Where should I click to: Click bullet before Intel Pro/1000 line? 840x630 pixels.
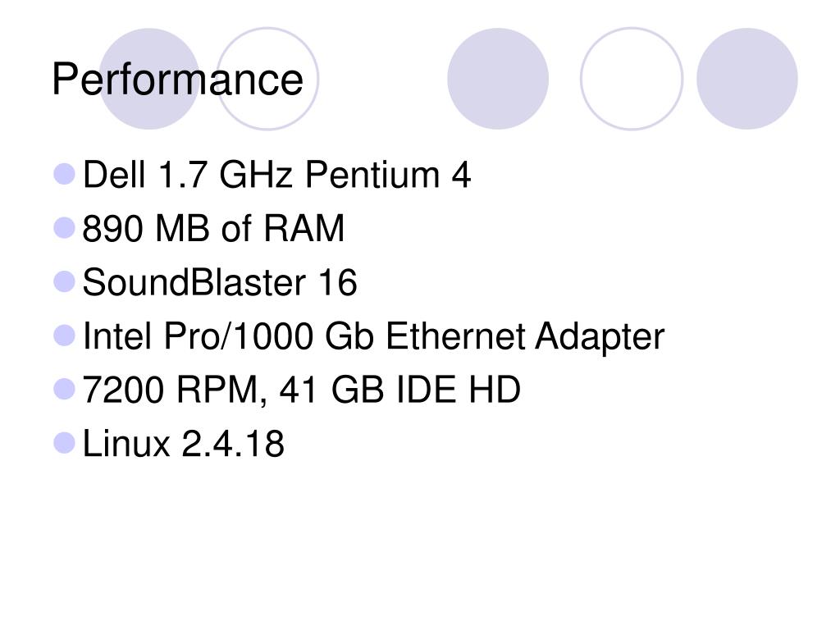pos(64,336)
